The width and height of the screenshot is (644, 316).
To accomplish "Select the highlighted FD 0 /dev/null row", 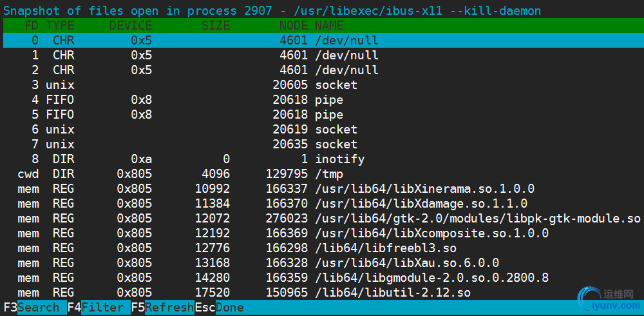I will point(322,40).
